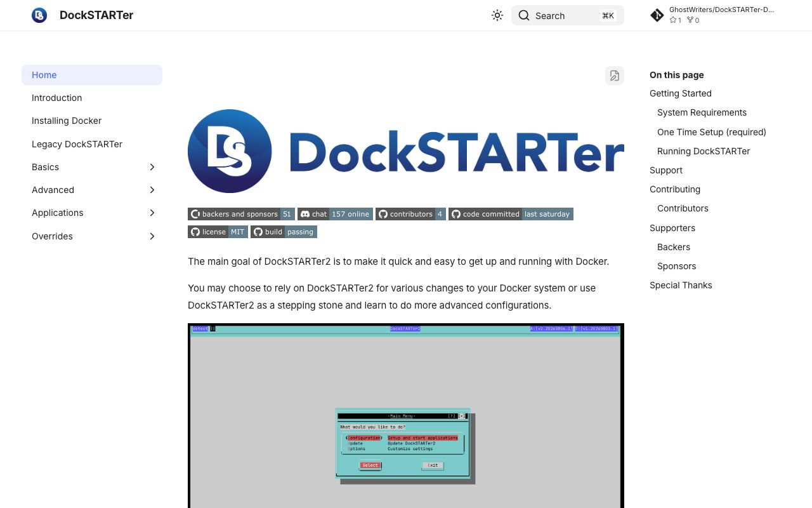The image size is (812, 508).
Task: Jump to Getting Started section
Action: tap(681, 93)
